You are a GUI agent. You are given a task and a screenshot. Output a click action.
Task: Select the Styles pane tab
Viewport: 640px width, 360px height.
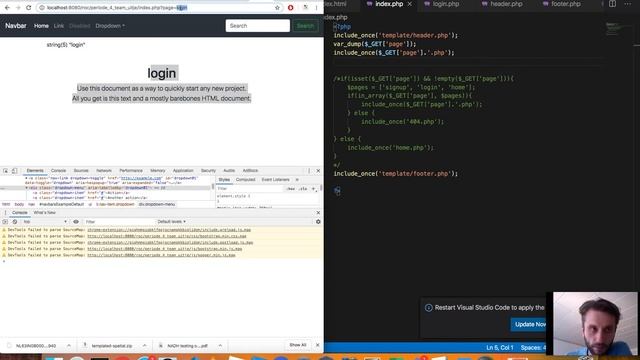(224, 180)
